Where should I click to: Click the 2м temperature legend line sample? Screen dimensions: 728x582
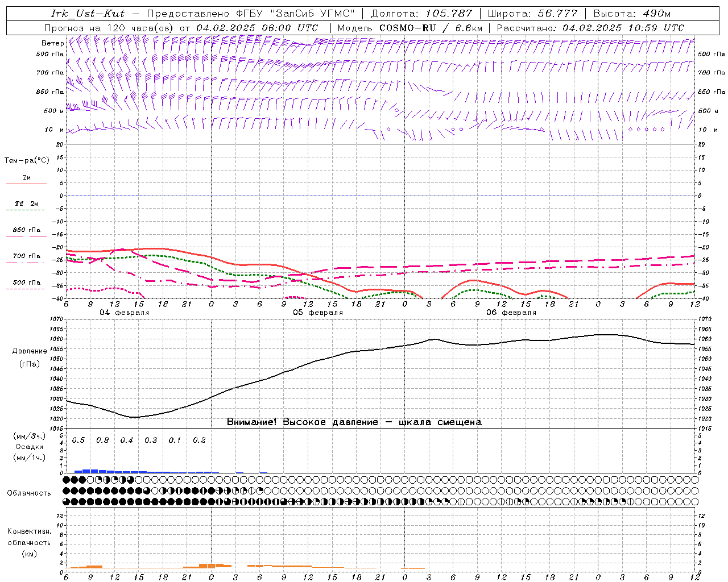click(26, 184)
